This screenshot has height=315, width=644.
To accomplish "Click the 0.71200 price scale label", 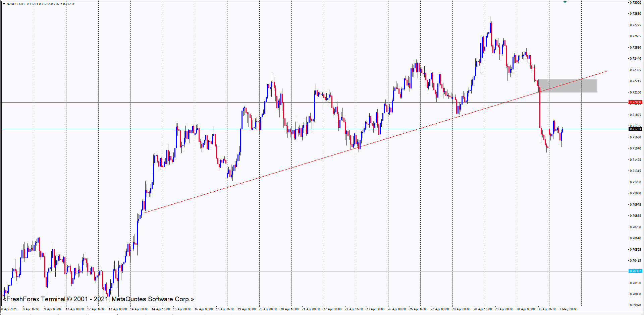I will [x=636, y=182].
